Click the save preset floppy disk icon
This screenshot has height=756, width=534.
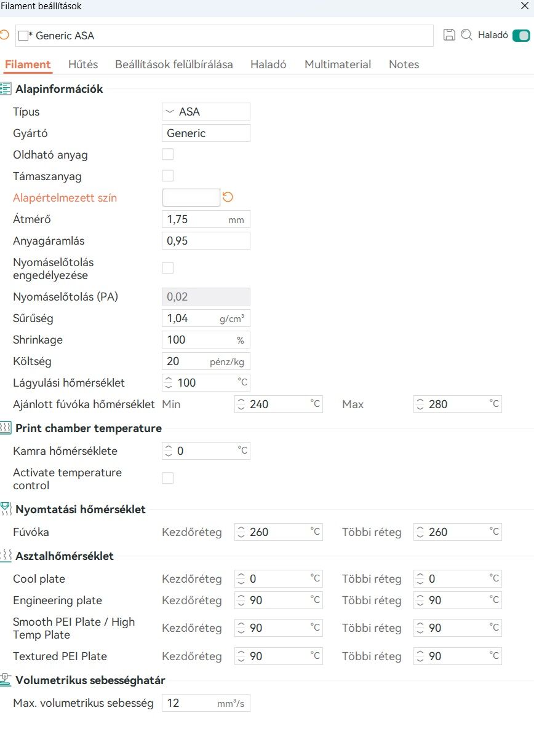(449, 35)
